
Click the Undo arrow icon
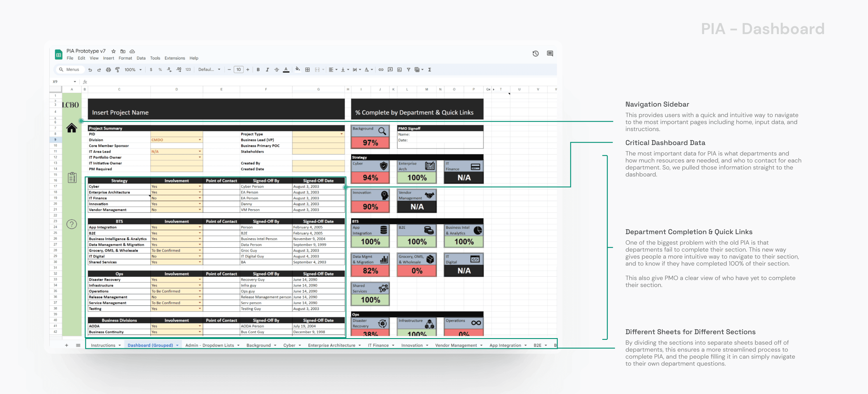tap(90, 70)
